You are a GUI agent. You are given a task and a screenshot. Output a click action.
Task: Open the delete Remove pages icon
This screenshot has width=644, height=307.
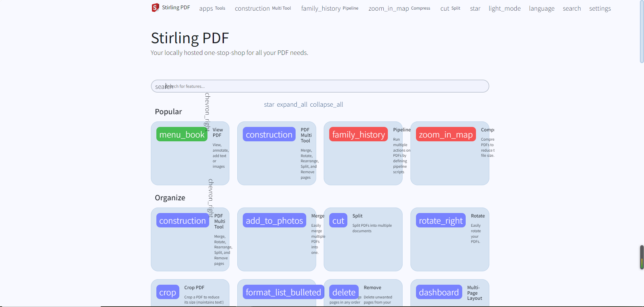344,292
